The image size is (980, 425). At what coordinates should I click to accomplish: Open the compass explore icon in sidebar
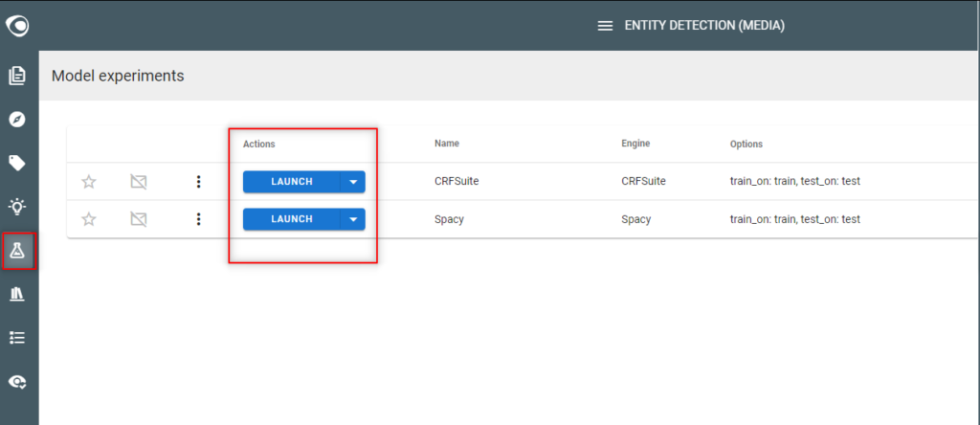pos(17,120)
